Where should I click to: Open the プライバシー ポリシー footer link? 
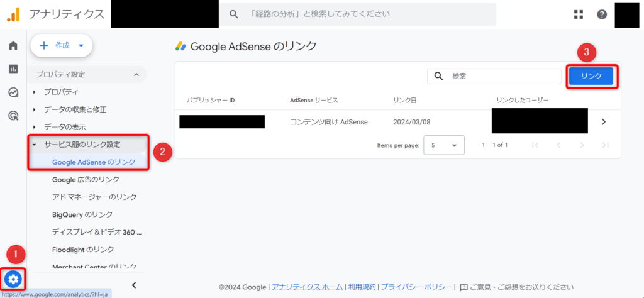pos(416,287)
